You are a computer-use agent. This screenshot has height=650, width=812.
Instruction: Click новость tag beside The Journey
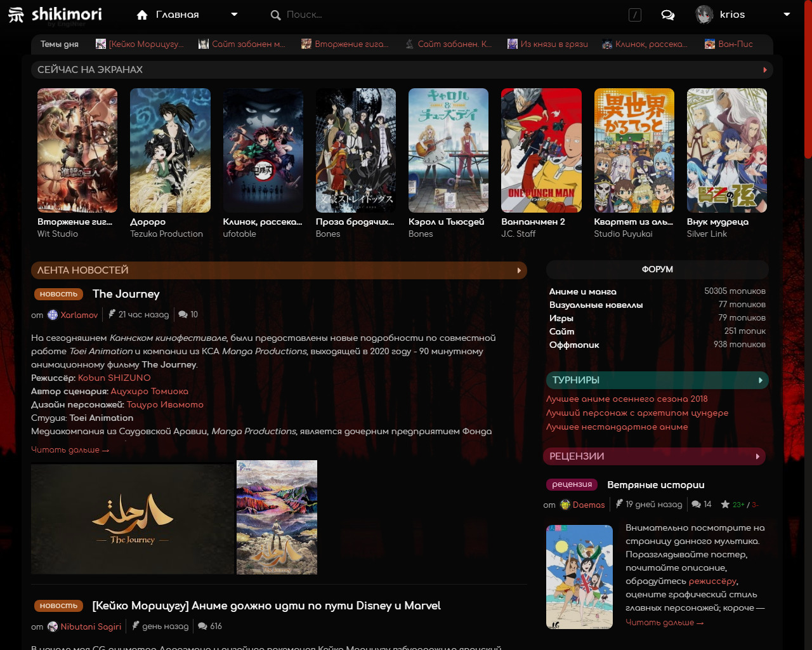coord(58,294)
